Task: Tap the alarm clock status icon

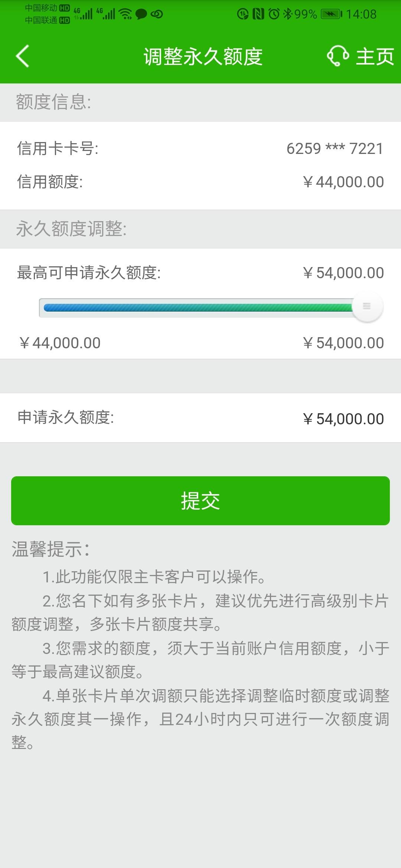Action: pyautogui.click(x=274, y=14)
